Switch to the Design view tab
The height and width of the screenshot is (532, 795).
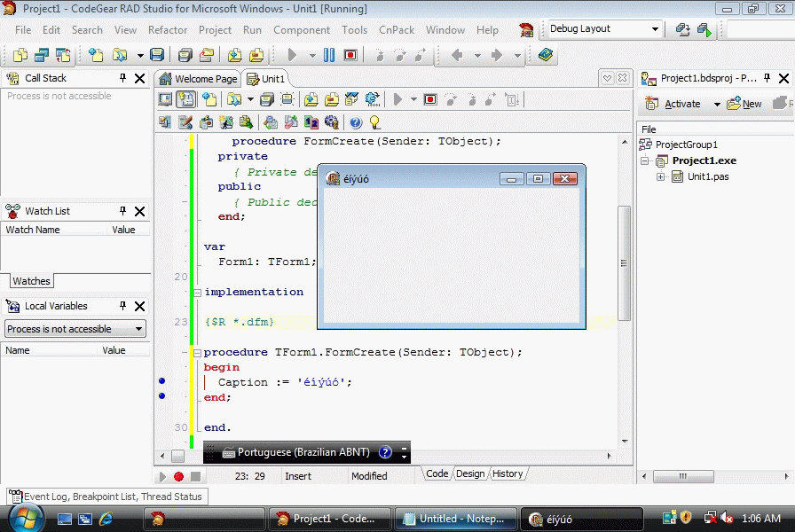click(469, 473)
